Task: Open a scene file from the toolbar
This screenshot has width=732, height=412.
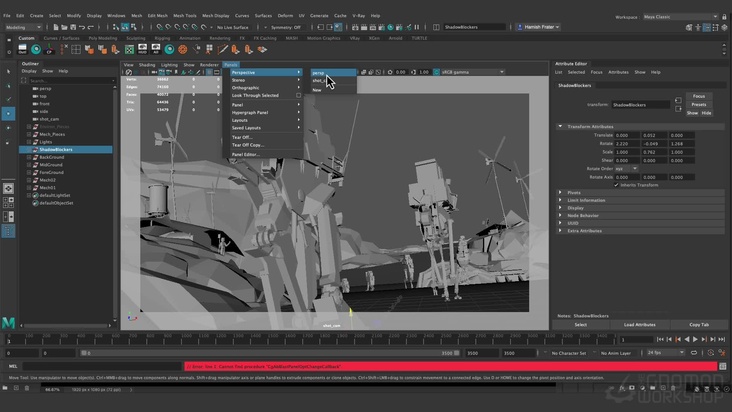Action: (x=64, y=27)
